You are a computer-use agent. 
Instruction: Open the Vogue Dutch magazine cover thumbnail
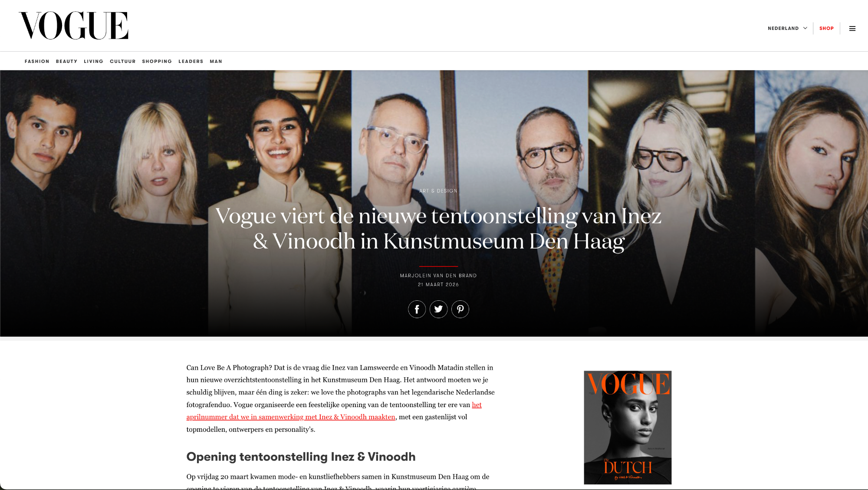coord(628,428)
